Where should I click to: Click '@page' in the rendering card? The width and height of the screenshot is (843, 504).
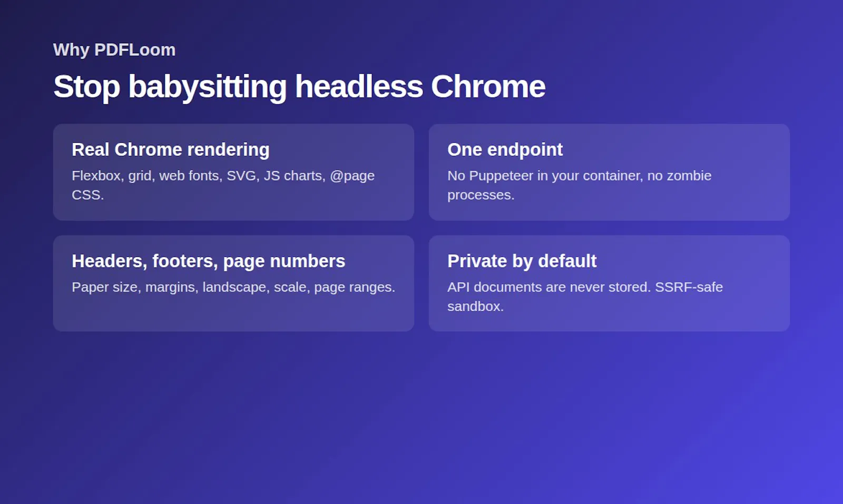pyautogui.click(x=352, y=176)
